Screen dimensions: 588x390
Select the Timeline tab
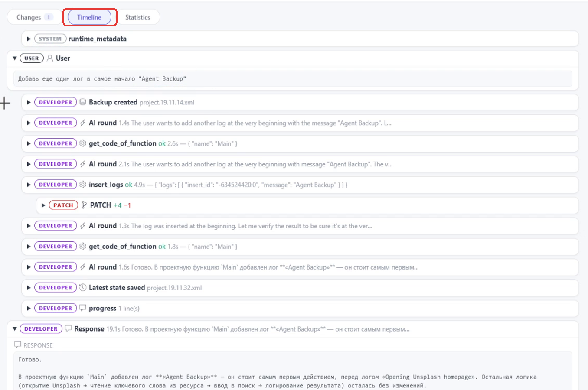point(89,17)
